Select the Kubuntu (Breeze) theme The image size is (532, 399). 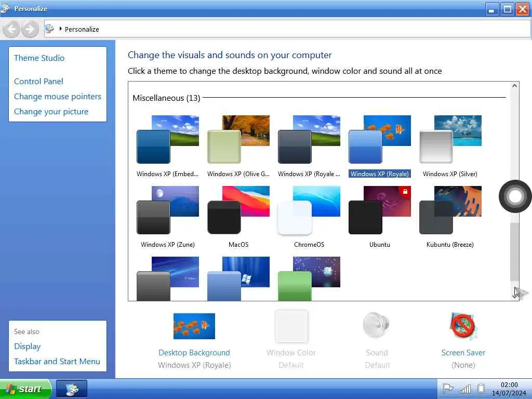coord(450,210)
